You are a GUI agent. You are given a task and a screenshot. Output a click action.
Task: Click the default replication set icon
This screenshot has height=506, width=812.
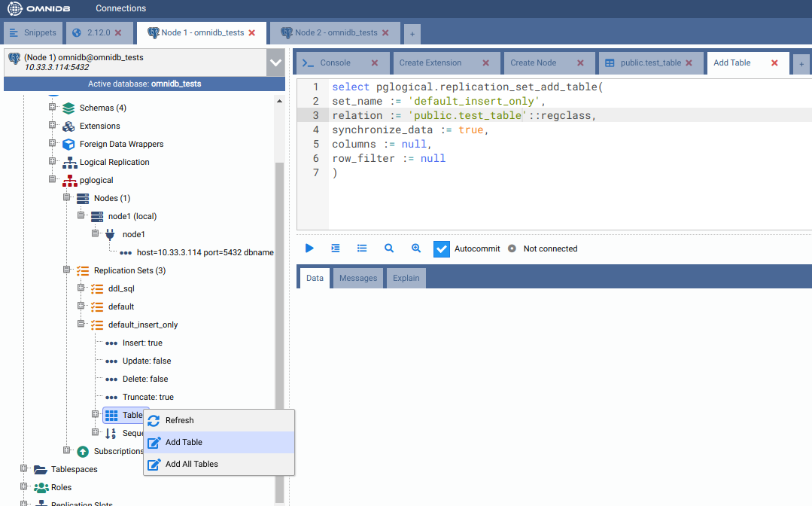[x=97, y=306]
